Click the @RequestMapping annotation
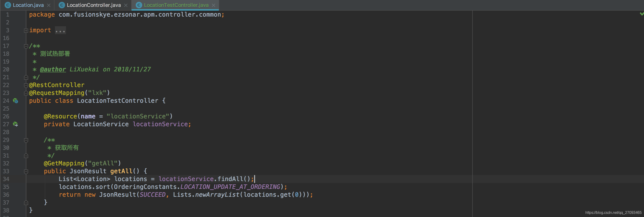This screenshot has height=217, width=644. pos(57,93)
